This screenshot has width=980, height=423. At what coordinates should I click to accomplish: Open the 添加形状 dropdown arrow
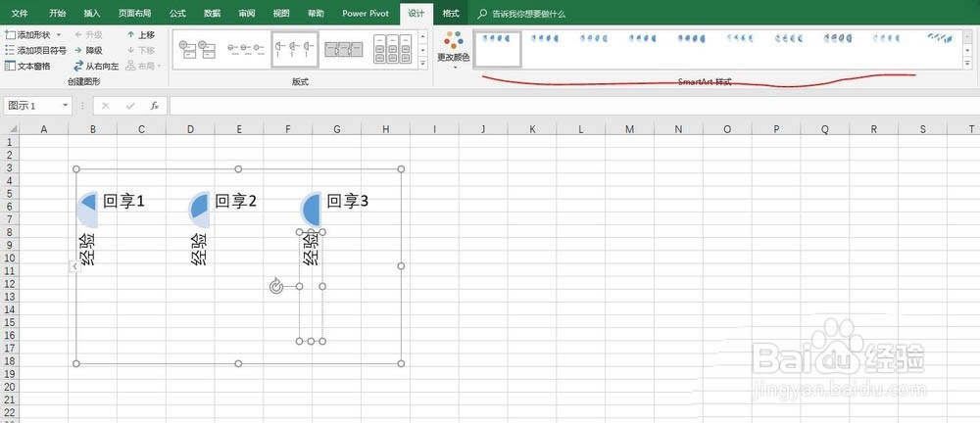coord(59,35)
